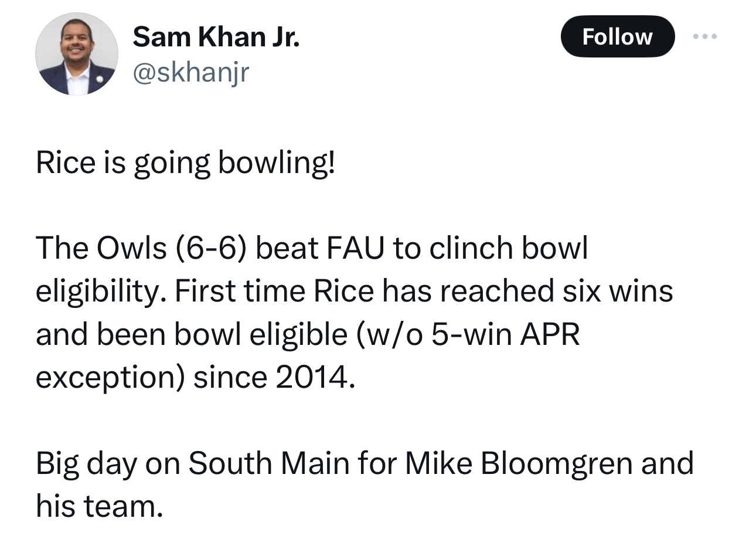Viewport: 756px width, 542px height.
Task: Open the three-dot more options menu
Action: tap(704, 36)
